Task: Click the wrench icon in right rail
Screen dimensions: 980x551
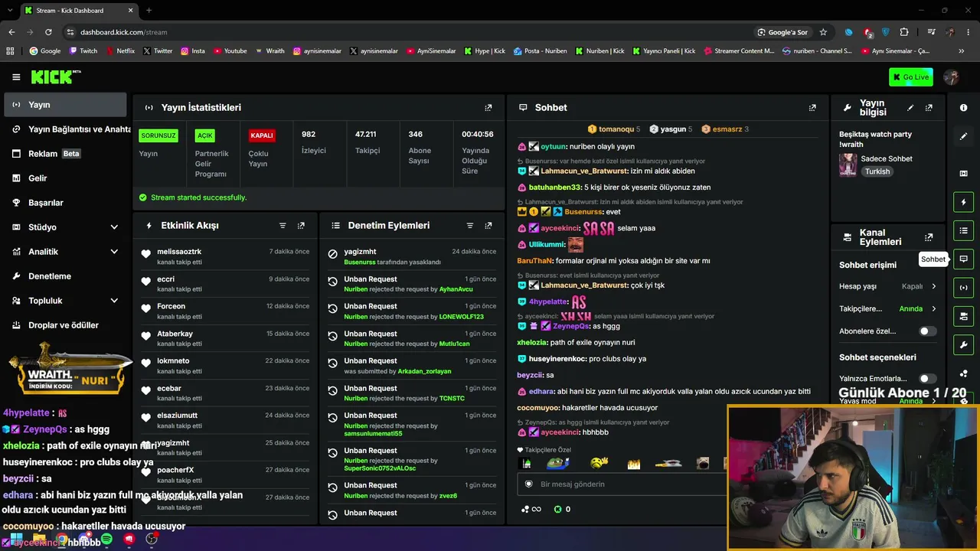Action: click(963, 344)
